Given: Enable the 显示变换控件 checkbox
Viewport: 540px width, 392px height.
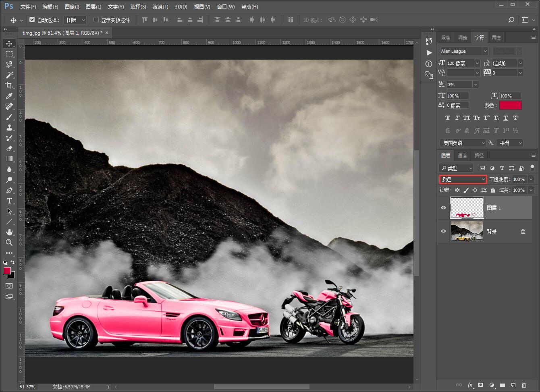Looking at the screenshot, I should [96, 20].
